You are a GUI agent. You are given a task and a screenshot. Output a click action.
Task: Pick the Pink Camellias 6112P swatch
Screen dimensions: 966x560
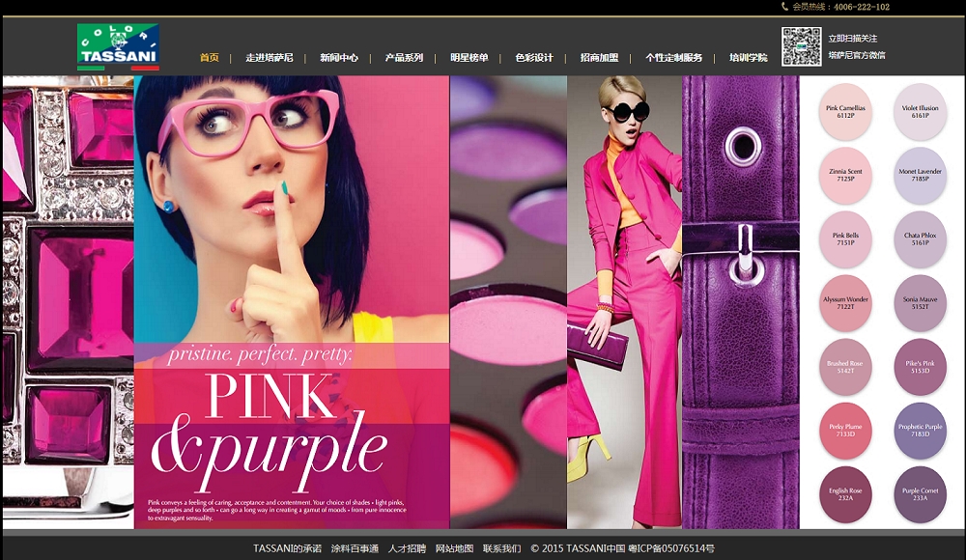(x=845, y=112)
